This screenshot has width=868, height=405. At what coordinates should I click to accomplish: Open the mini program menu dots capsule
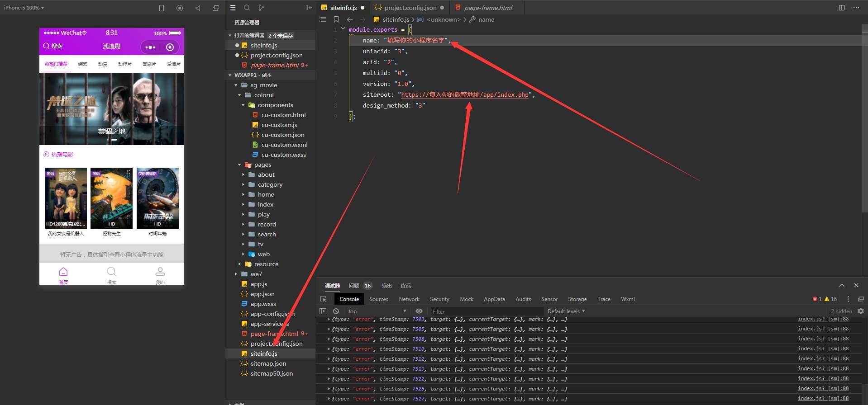click(151, 47)
